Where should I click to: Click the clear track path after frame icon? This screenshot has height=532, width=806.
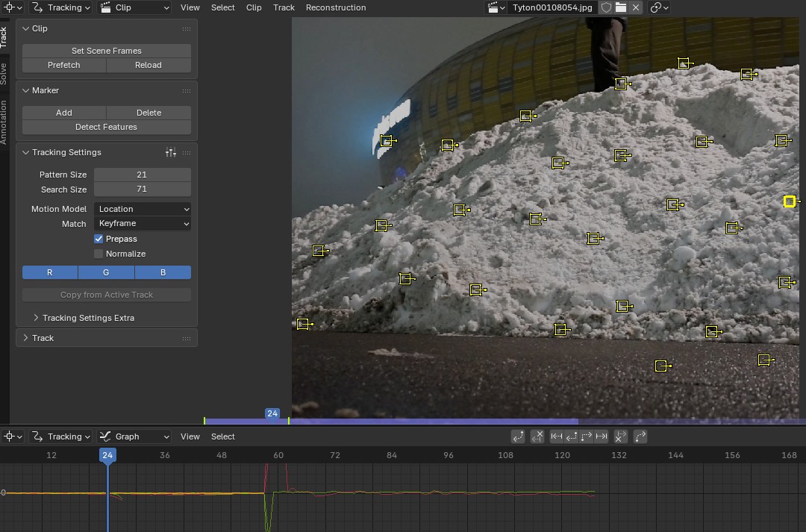(x=620, y=436)
